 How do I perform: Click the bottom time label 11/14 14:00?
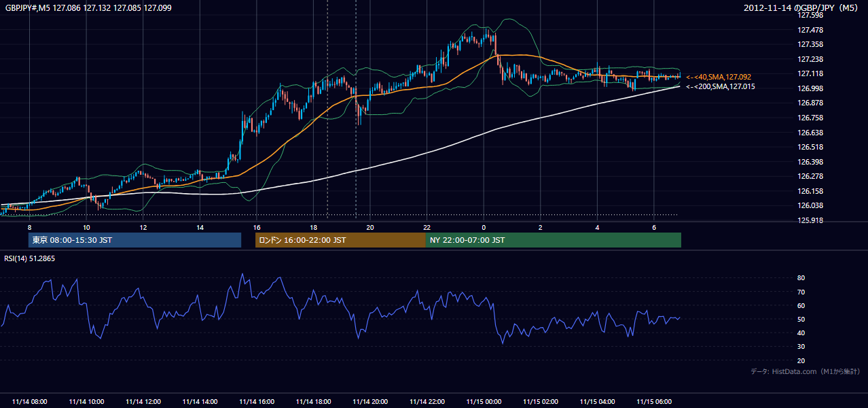[200, 402]
